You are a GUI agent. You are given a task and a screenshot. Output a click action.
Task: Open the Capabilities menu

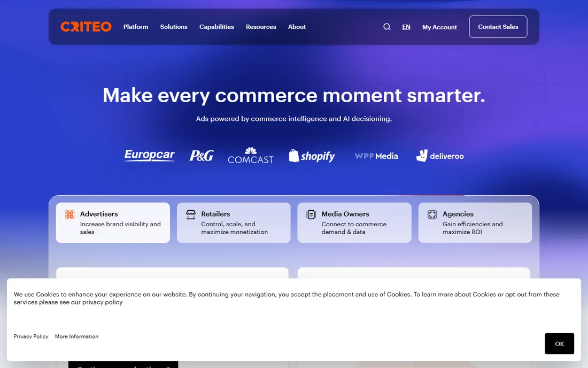point(216,27)
